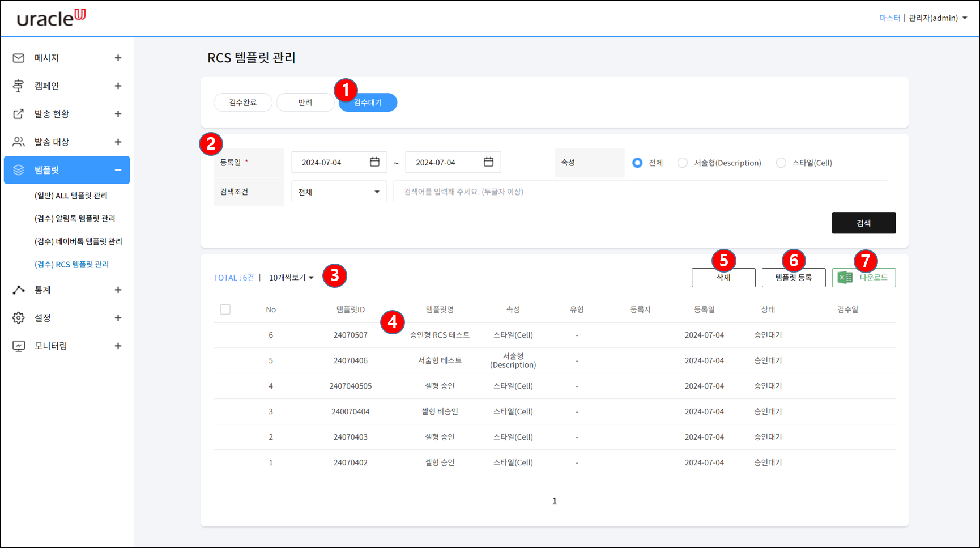
Task: Expand the 메시지 menu plus sign
Action: [x=118, y=58]
